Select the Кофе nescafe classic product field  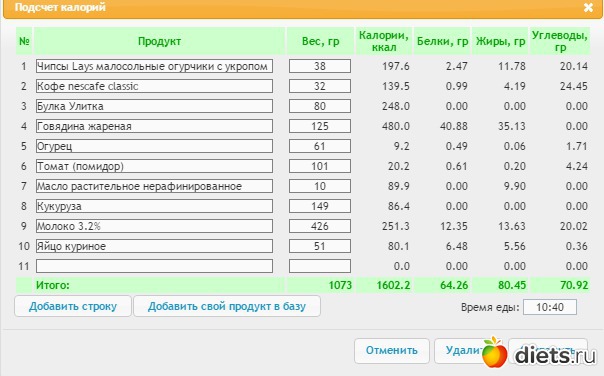coord(154,86)
